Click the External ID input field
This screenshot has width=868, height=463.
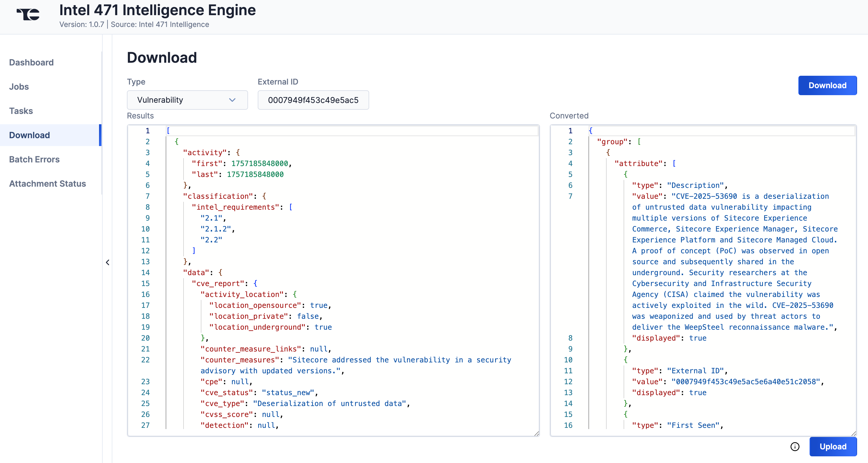pos(313,100)
